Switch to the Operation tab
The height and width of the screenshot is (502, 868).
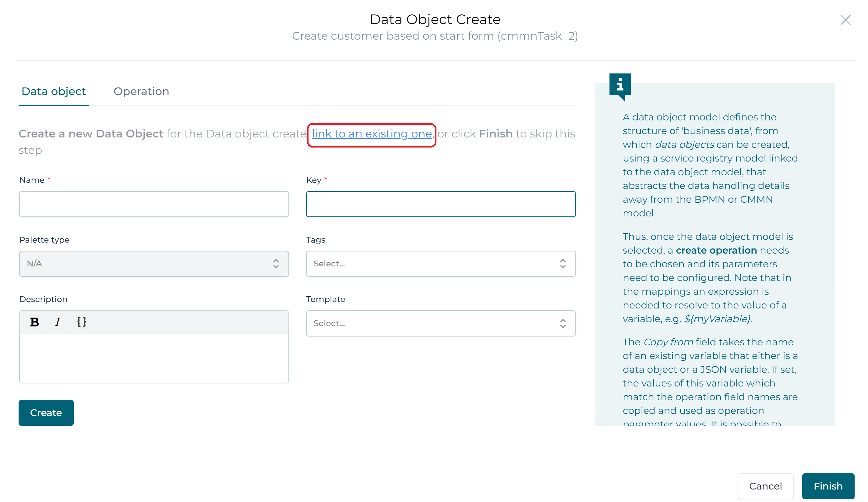(141, 91)
